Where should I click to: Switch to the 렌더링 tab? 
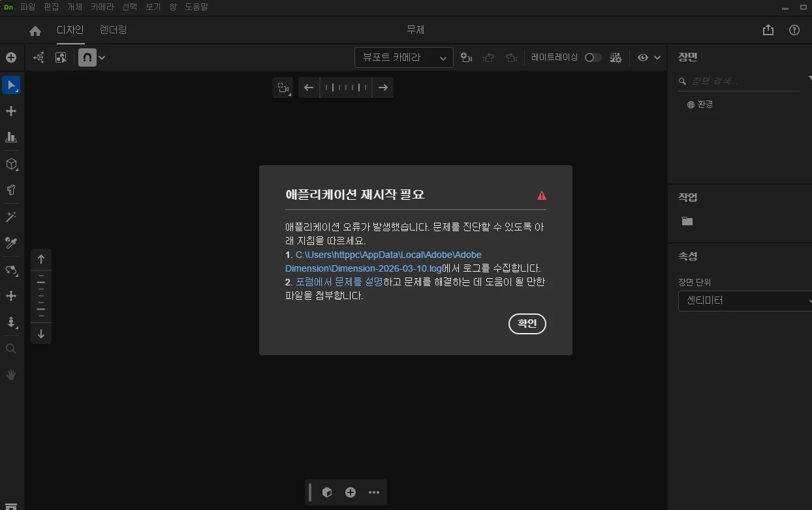pos(114,30)
